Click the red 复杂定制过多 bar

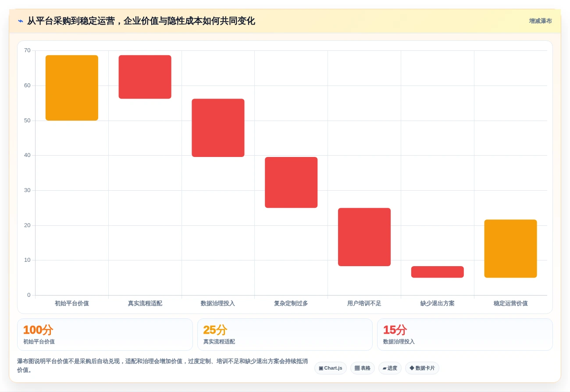coord(291,182)
